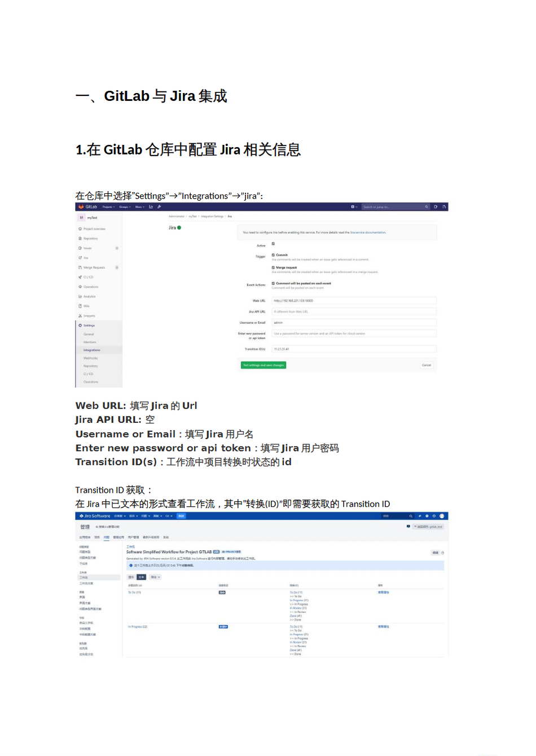Click the Merge Requests sidebar icon

(80, 267)
